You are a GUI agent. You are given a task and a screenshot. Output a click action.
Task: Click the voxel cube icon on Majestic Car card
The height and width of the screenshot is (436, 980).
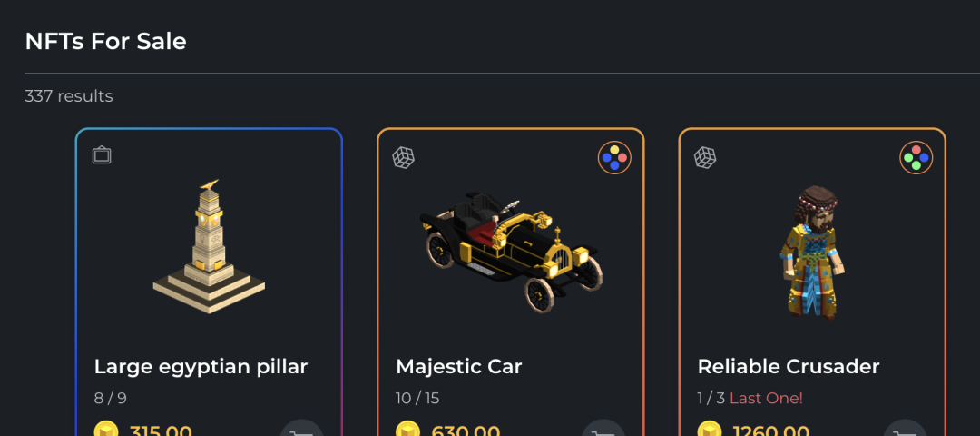(403, 158)
